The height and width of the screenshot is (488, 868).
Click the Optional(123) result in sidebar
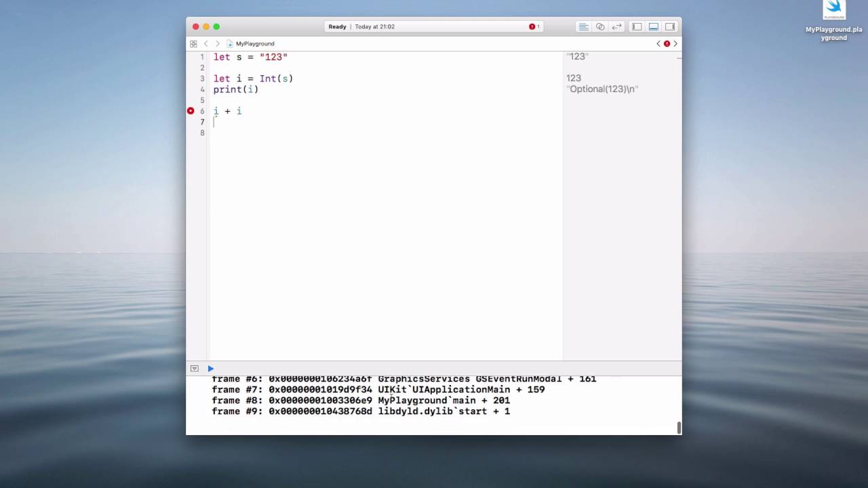point(602,89)
